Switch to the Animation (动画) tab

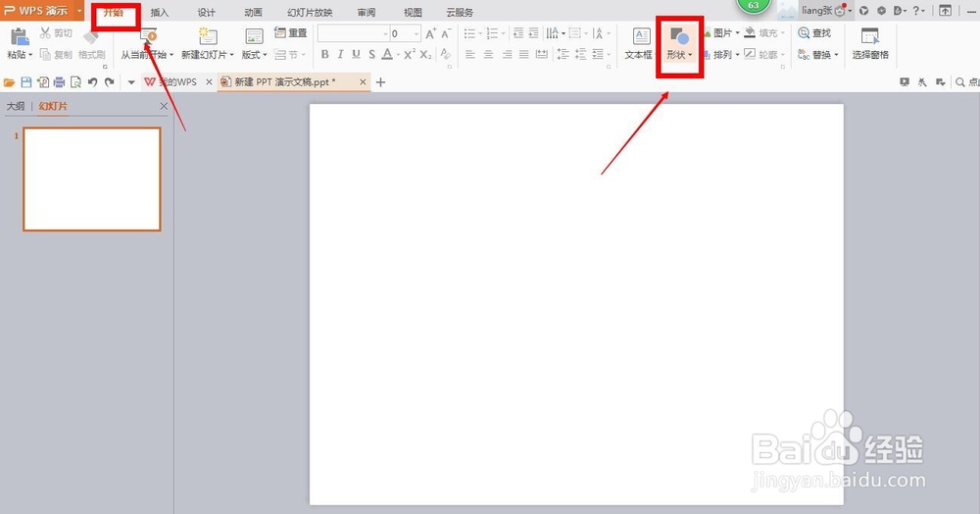253,13
